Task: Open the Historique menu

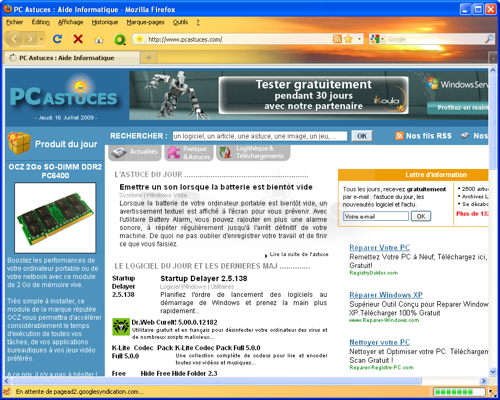Action: (105, 22)
